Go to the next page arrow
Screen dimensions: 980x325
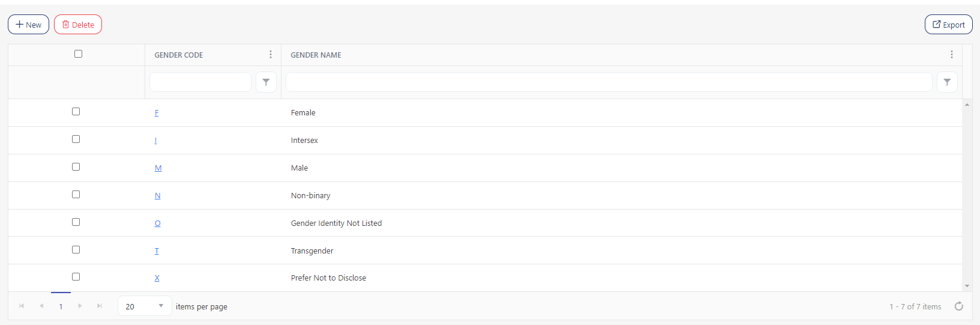click(80, 306)
